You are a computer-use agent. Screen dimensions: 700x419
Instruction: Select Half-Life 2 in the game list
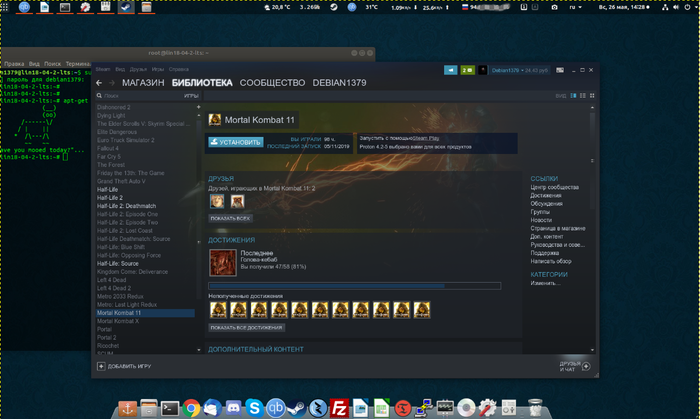[x=109, y=198]
